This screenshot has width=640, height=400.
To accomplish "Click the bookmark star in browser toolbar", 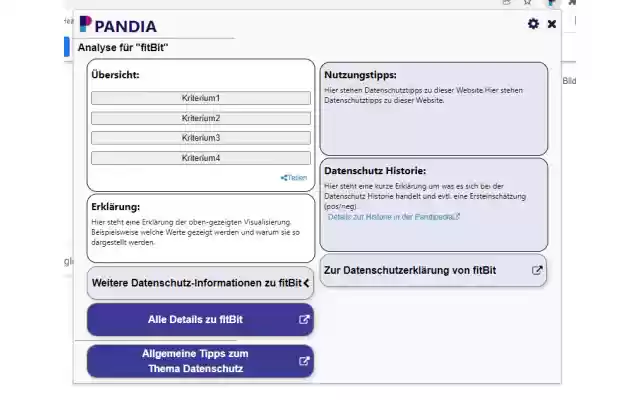I will (x=527, y=2).
